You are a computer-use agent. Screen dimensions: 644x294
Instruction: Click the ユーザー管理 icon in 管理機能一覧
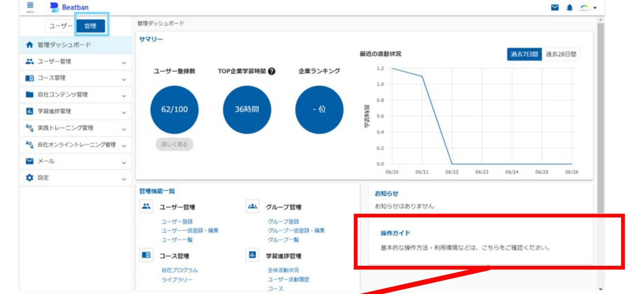click(x=146, y=207)
